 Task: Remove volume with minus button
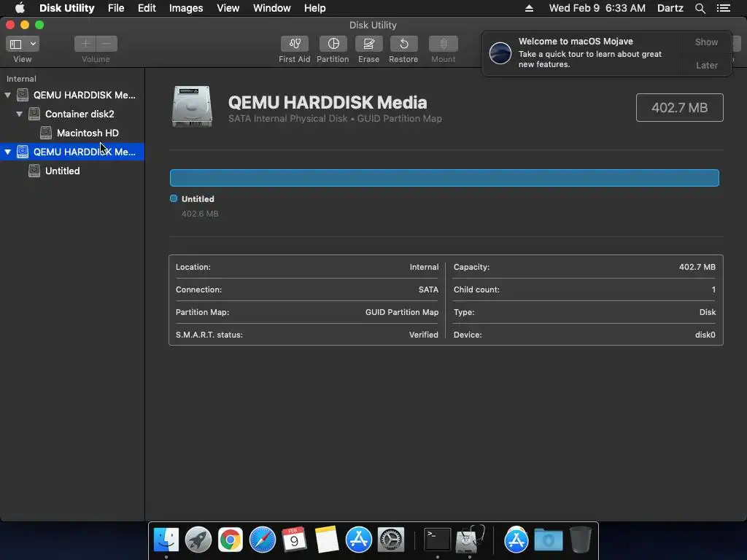(107, 44)
